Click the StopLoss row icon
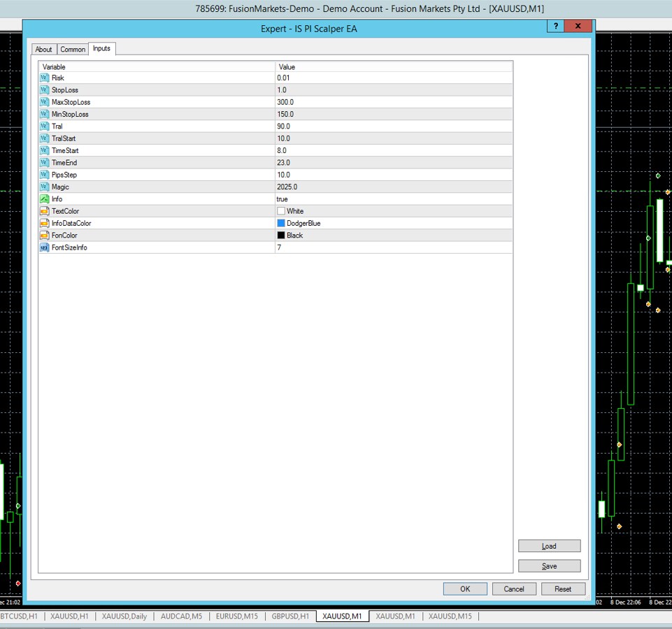Viewport: 672px width, 629px height. point(45,90)
